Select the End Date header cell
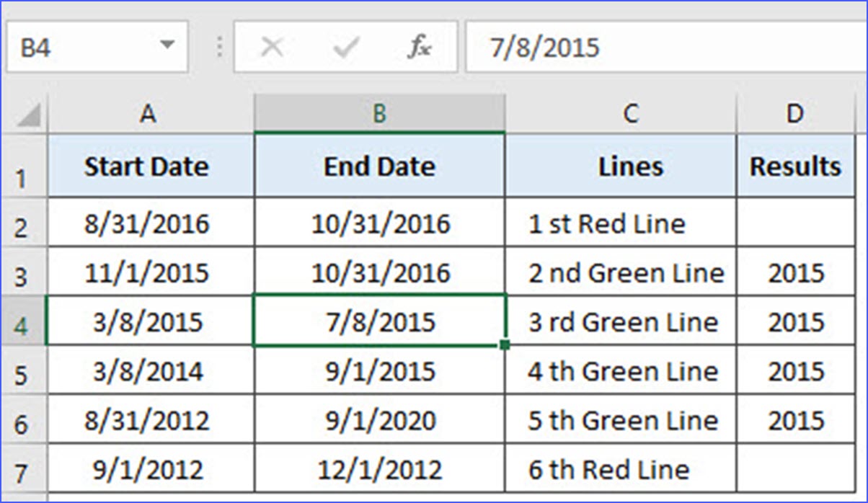Screen dimensions: 868x503 (x=378, y=166)
